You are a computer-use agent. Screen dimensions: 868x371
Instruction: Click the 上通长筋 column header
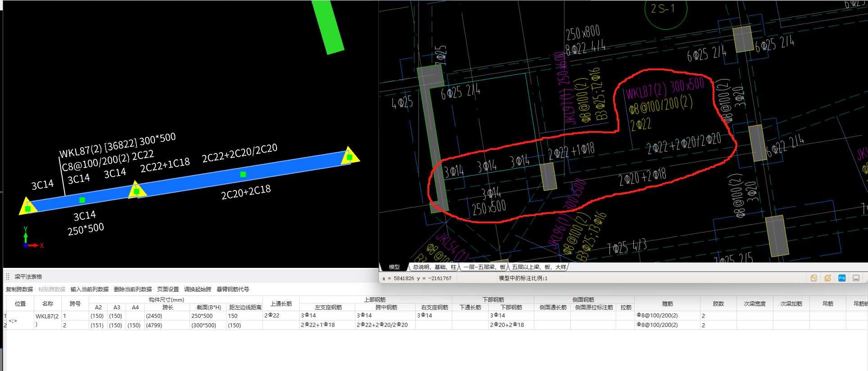tap(281, 303)
